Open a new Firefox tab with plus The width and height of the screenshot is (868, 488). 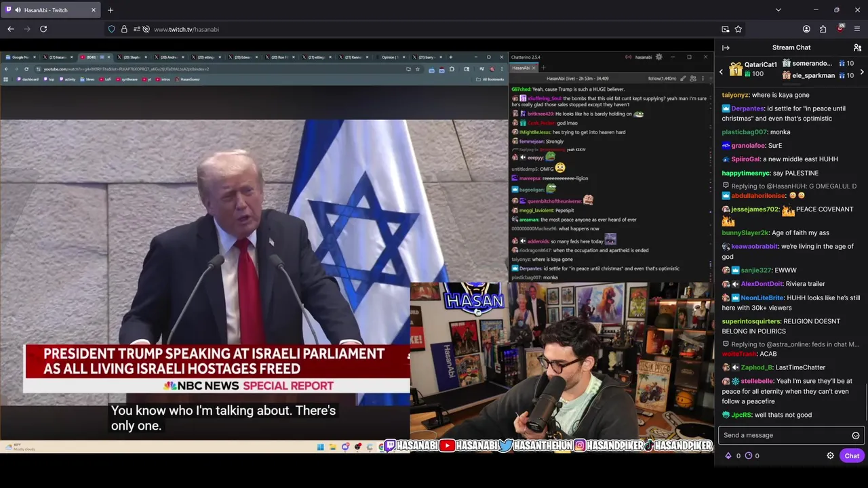click(111, 10)
